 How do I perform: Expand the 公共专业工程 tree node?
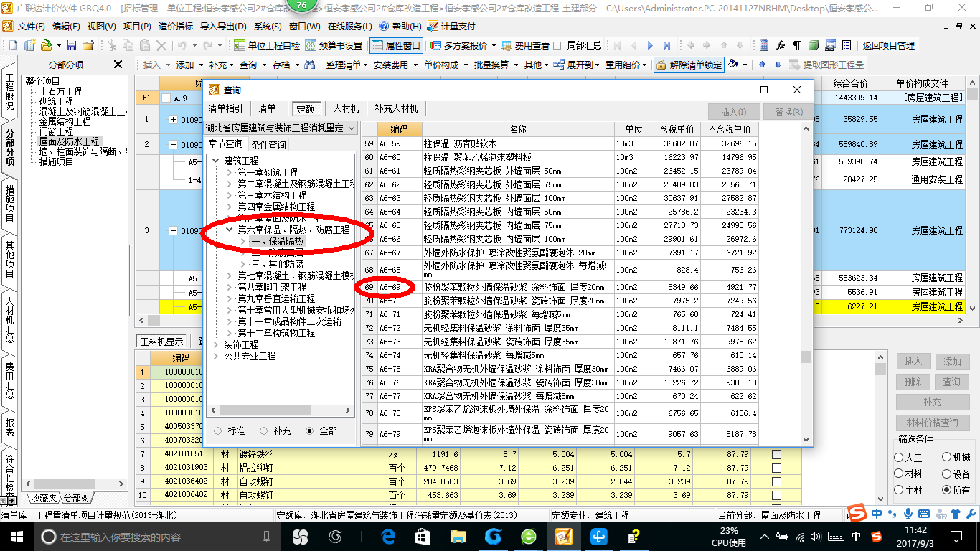pos(217,356)
